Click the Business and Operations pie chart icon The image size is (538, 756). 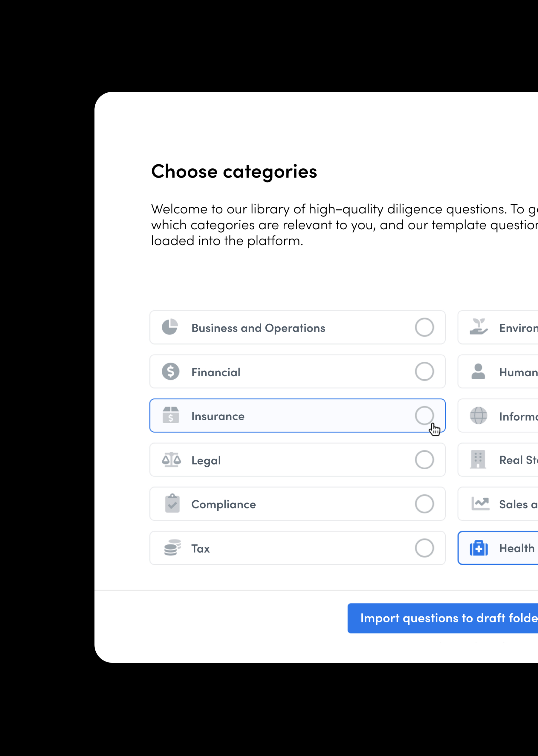pos(170,327)
